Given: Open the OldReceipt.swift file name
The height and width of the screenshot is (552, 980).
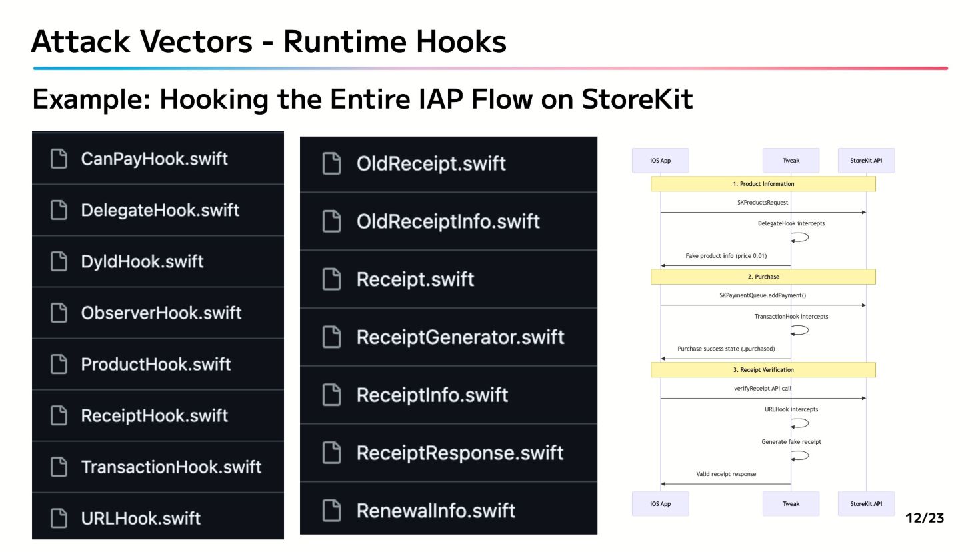Looking at the screenshot, I should [x=431, y=163].
